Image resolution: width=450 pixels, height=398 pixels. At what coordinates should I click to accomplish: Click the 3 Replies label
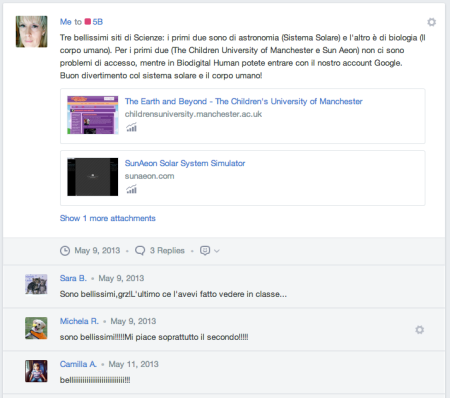point(167,251)
